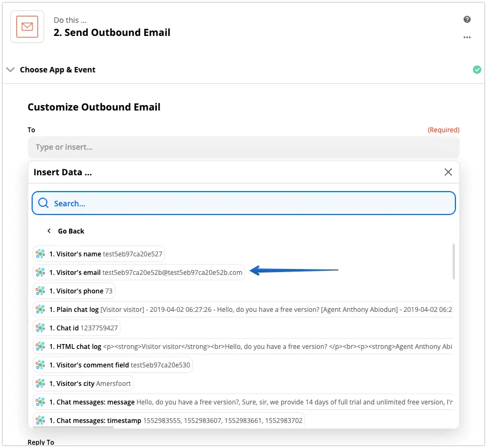The height and width of the screenshot is (448, 487).
Task: Click the app icon beside Chat id
Action: (40, 328)
